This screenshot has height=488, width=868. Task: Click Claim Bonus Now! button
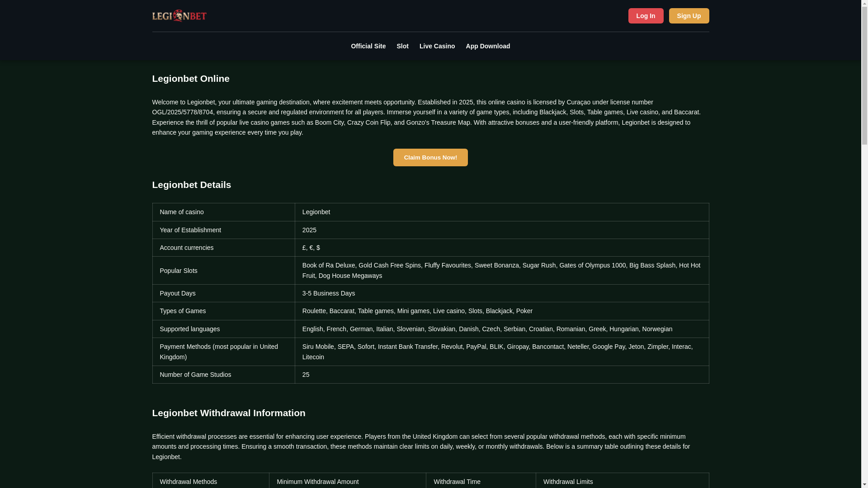pos(430,157)
